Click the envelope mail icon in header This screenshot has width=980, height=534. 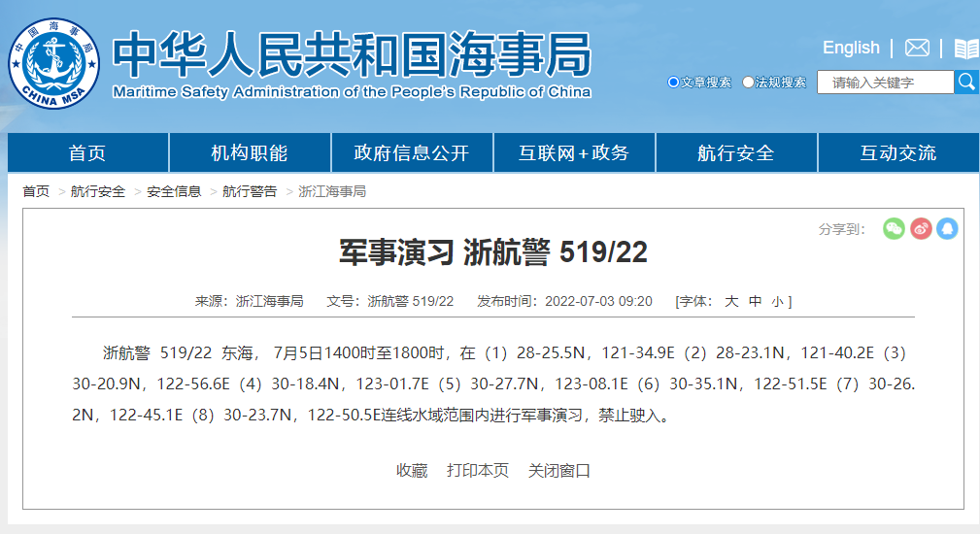[x=917, y=48]
